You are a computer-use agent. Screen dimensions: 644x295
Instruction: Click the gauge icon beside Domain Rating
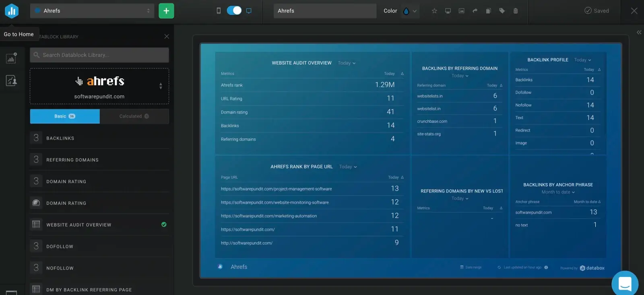[36, 203]
